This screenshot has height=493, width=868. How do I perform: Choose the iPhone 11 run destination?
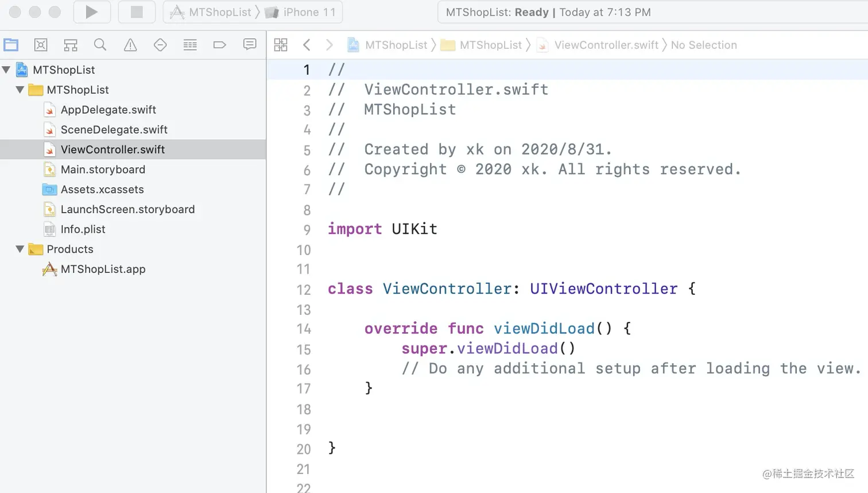point(302,12)
